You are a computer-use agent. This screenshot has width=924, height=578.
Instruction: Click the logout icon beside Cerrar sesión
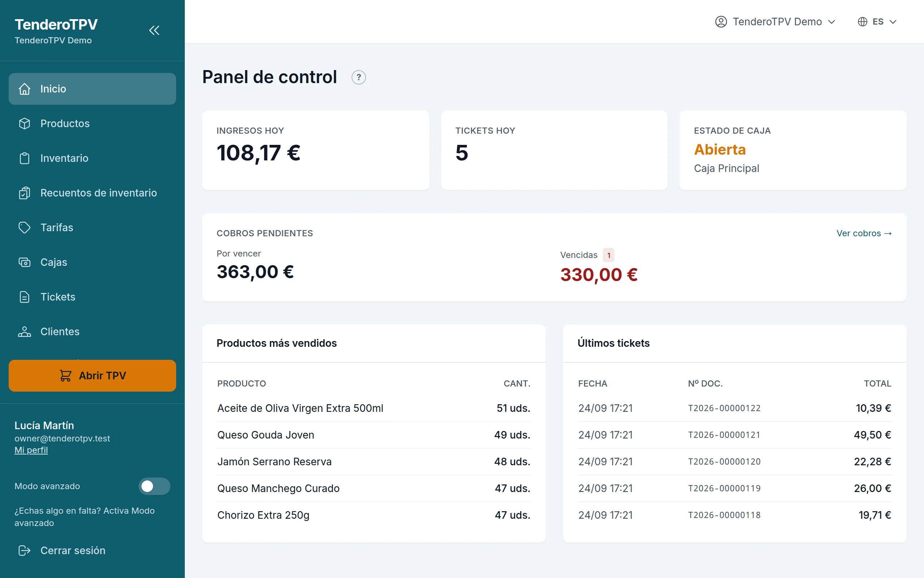point(25,551)
